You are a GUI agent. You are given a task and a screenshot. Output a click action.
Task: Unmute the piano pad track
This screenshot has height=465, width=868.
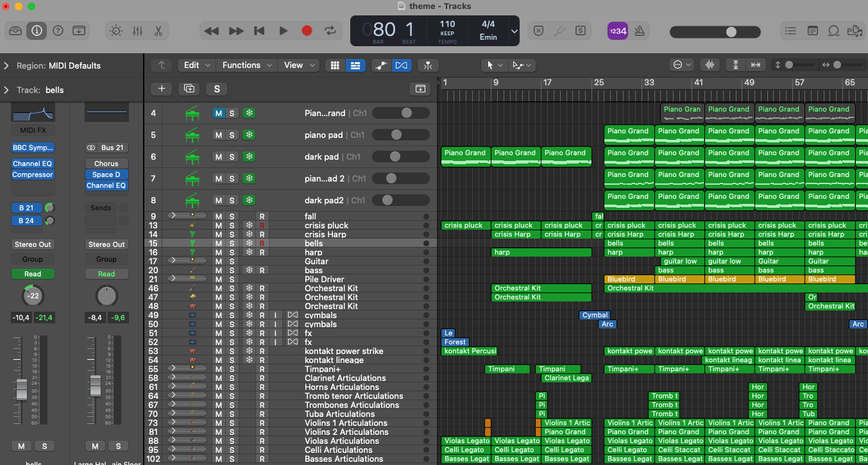click(x=219, y=135)
